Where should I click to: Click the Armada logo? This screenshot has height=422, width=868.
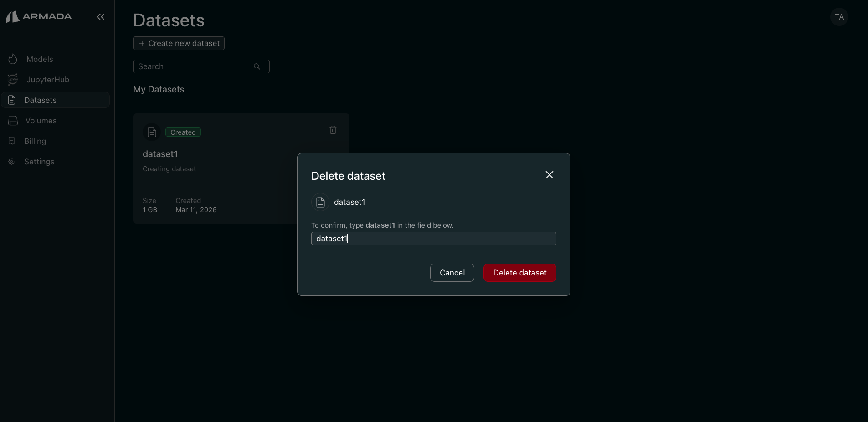pyautogui.click(x=39, y=16)
